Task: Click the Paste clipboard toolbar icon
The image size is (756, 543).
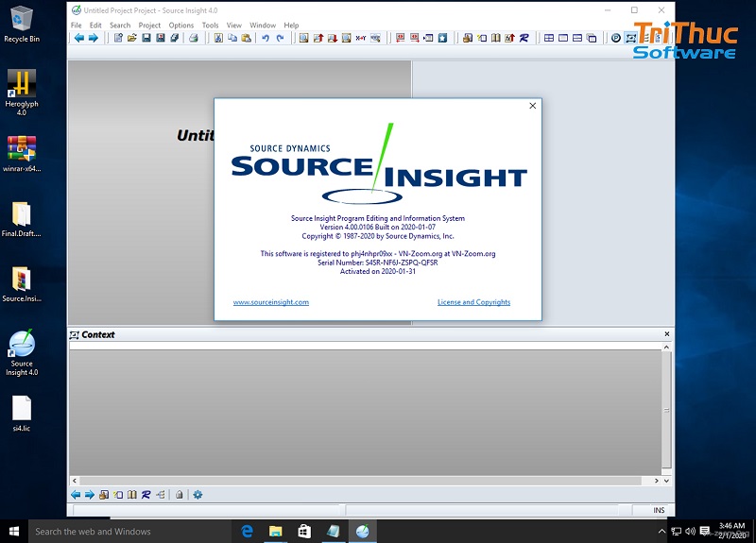Action: (x=246, y=38)
